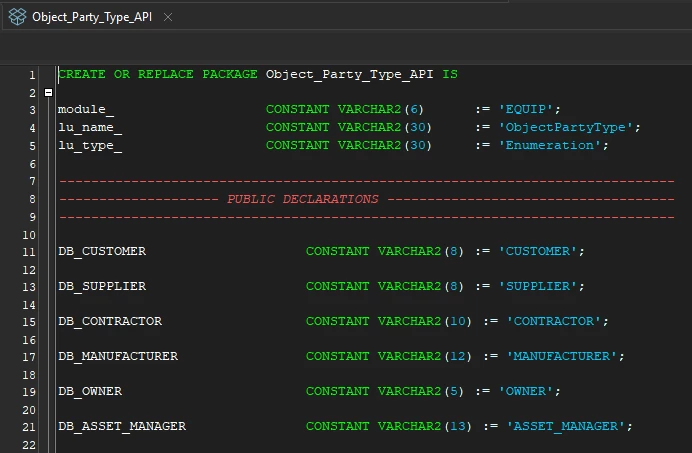This screenshot has width=692, height=453.
Task: Collapse the code fold at line 2
Action: [x=49, y=93]
